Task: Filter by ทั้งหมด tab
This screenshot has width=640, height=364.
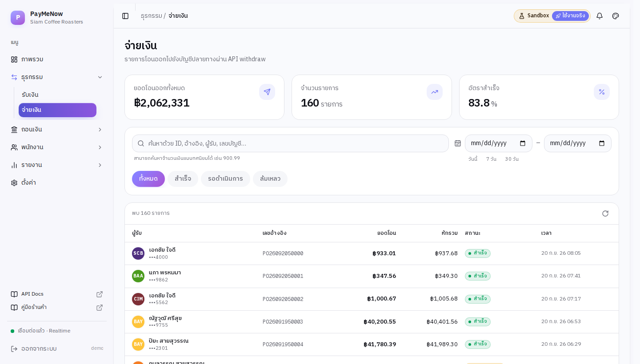Action: [x=148, y=179]
